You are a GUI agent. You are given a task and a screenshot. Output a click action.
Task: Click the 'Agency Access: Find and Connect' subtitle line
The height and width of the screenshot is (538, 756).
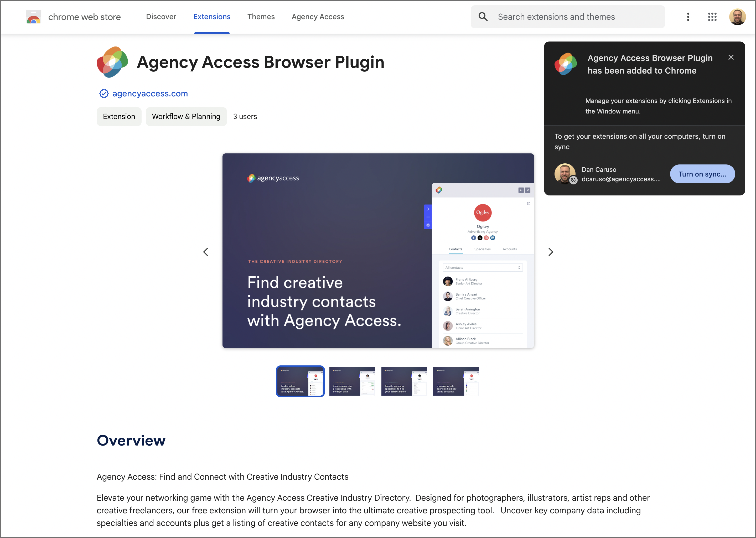pyautogui.click(x=223, y=477)
